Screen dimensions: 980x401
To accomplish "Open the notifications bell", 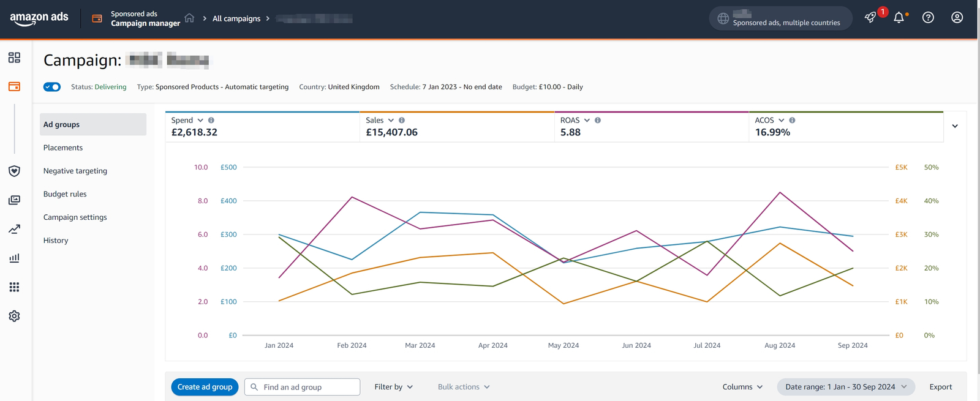I will (899, 18).
